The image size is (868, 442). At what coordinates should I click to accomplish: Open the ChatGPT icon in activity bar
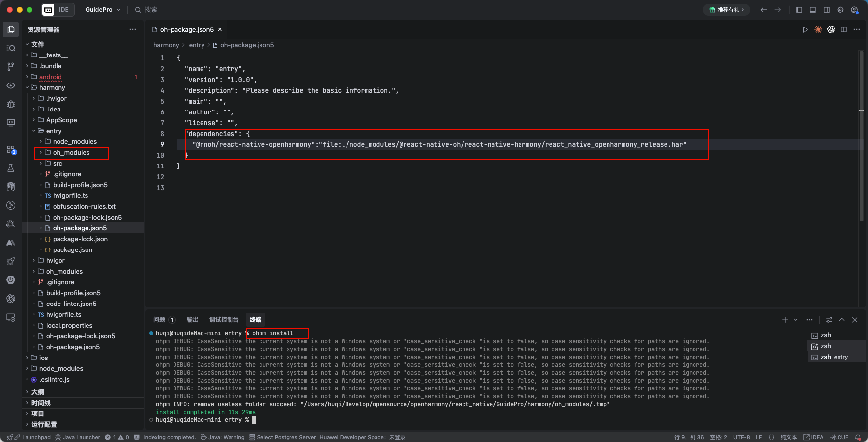pyautogui.click(x=11, y=299)
